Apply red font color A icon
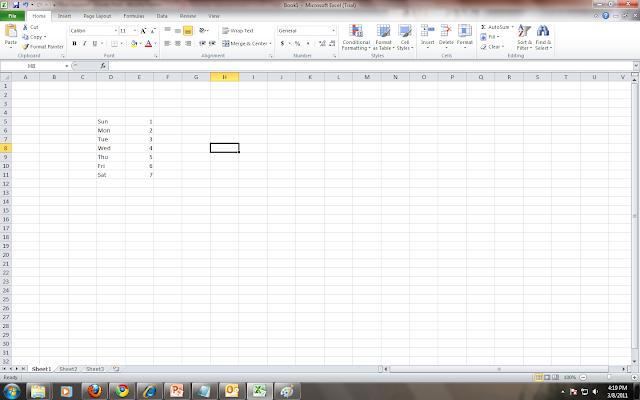The height and width of the screenshot is (400, 640). click(x=149, y=43)
